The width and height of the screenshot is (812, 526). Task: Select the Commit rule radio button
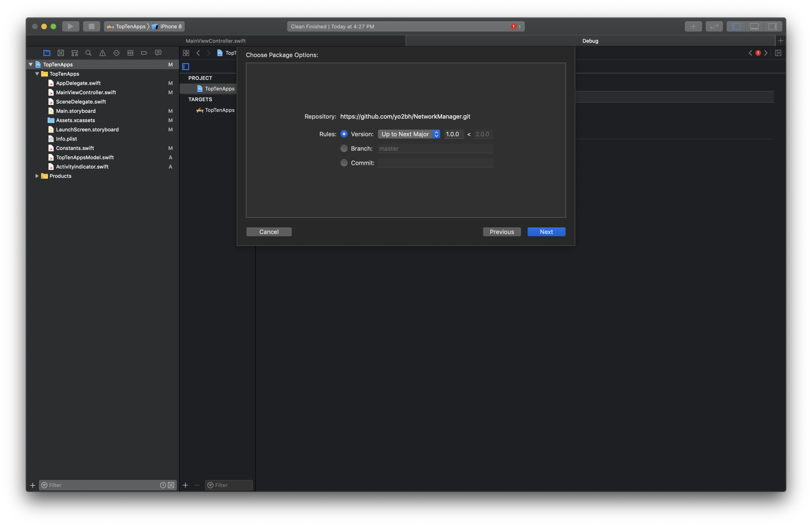(x=344, y=163)
